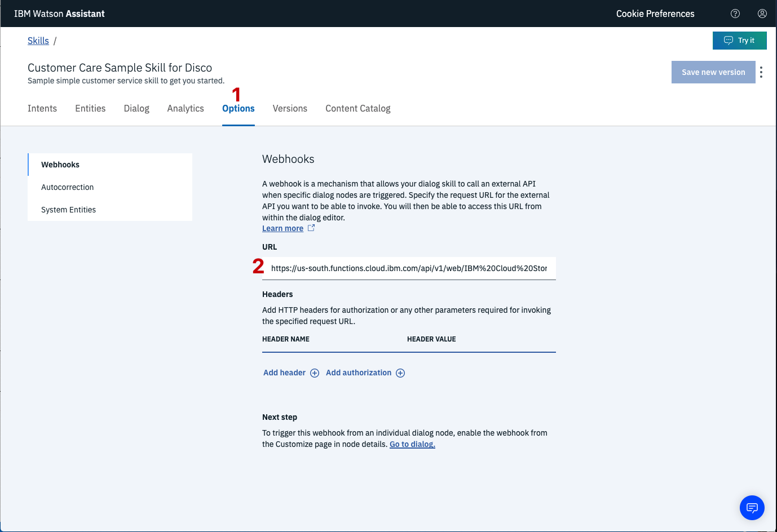Open the Dialog tab
The width and height of the screenshot is (777, 532).
click(x=136, y=108)
